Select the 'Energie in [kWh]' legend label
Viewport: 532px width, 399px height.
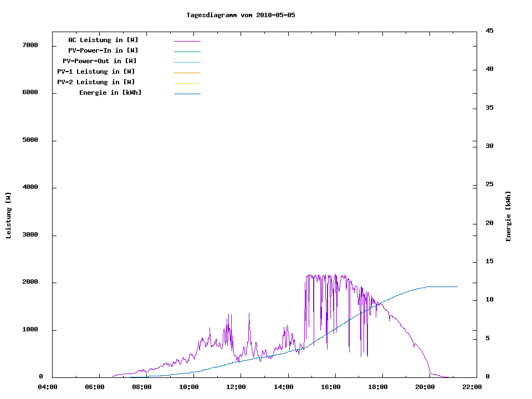click(110, 93)
